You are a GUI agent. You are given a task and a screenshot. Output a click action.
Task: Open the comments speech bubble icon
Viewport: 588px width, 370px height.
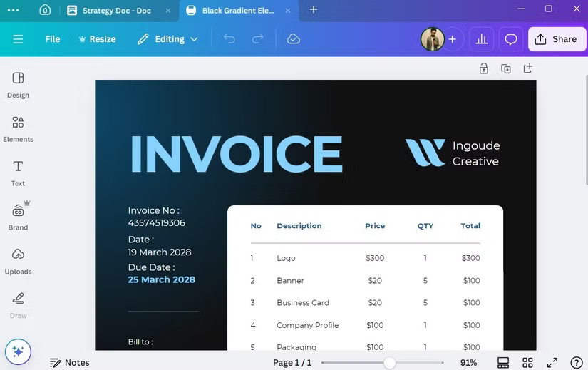pyautogui.click(x=511, y=39)
